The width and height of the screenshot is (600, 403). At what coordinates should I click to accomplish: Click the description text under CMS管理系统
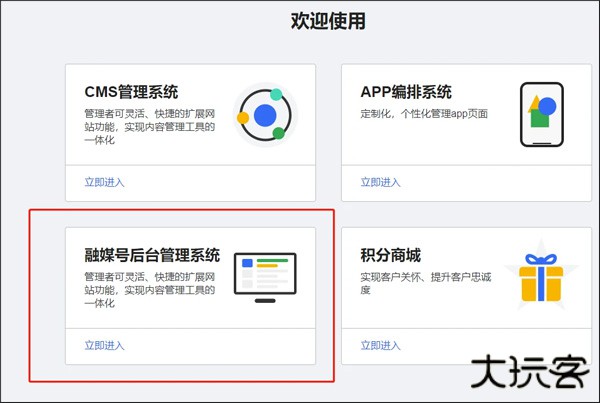click(150, 127)
